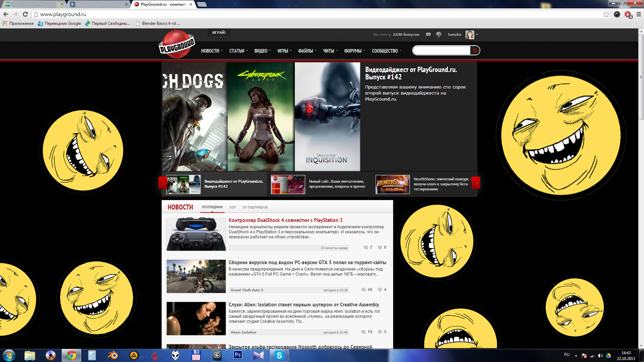Click the DualShock 4 controller news thumbnail

(196, 234)
